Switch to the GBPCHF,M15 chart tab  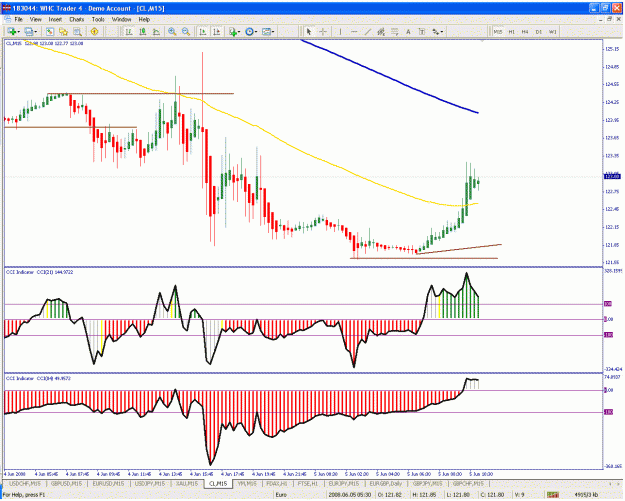(468, 483)
